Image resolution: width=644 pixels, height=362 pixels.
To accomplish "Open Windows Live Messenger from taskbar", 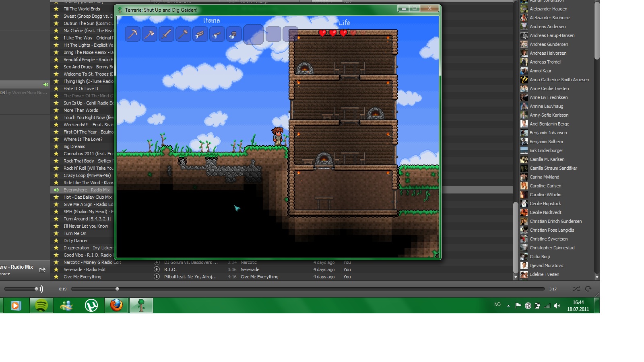I will point(66,305).
